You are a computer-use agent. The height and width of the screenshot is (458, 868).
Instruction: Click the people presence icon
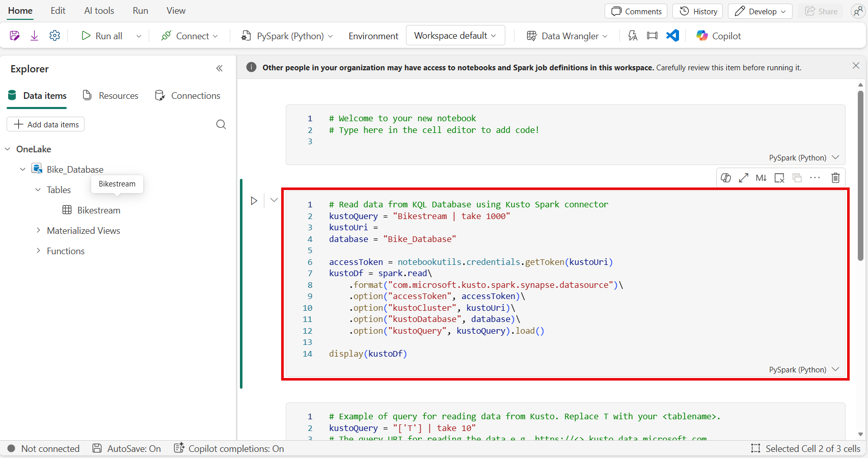click(x=858, y=11)
